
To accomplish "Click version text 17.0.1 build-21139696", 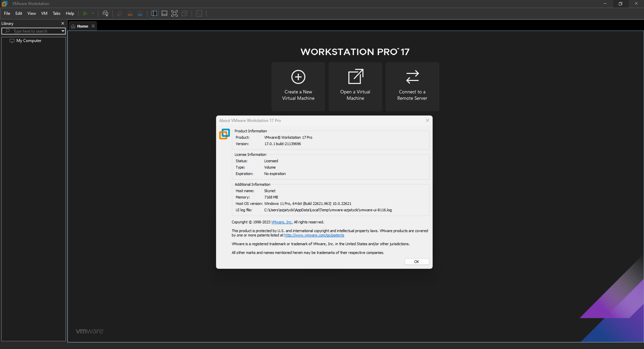I will [283, 144].
